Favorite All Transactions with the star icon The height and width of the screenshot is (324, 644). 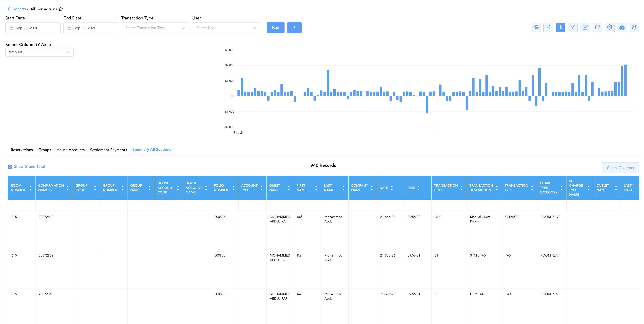[61, 9]
